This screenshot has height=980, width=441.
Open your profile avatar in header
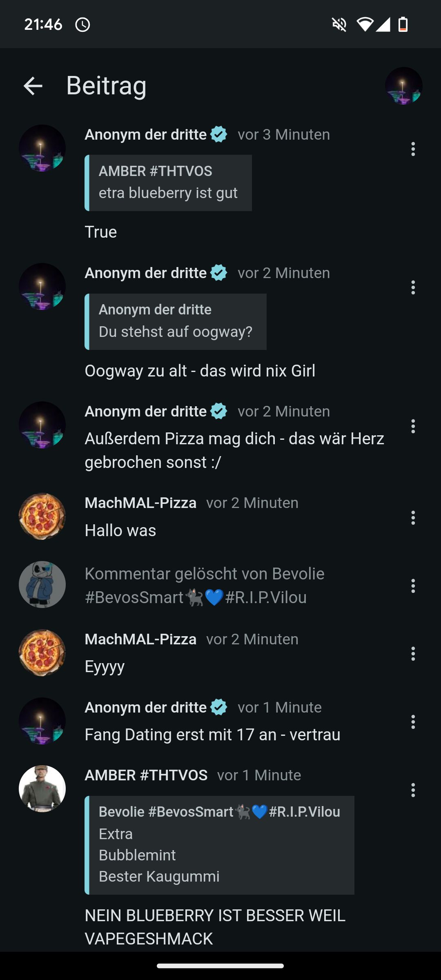coord(403,86)
